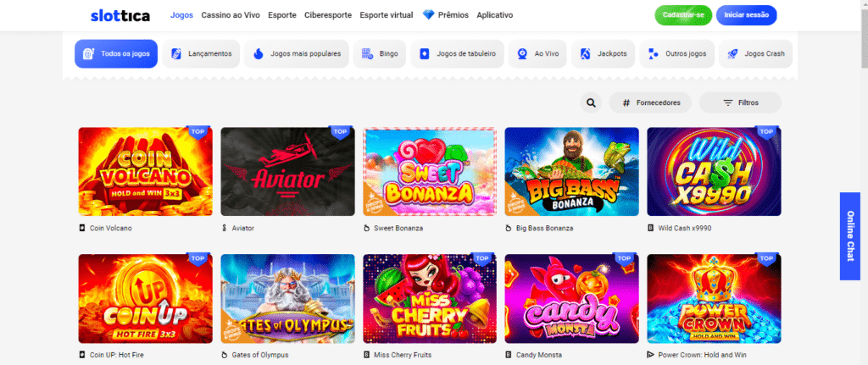Click the TOP badge on Candy Monsta
868x365 pixels.
(x=623, y=258)
